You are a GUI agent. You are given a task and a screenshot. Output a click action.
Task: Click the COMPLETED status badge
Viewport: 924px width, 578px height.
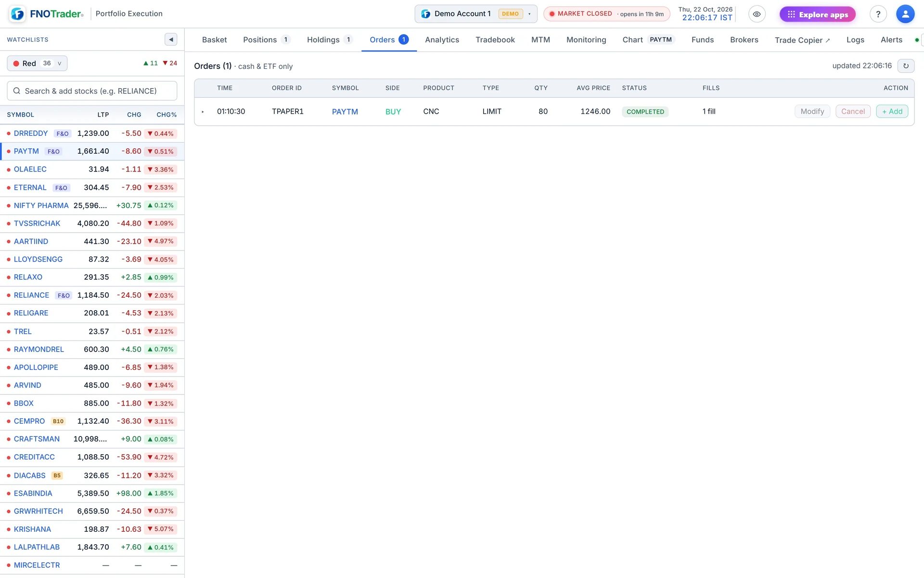pyautogui.click(x=645, y=112)
